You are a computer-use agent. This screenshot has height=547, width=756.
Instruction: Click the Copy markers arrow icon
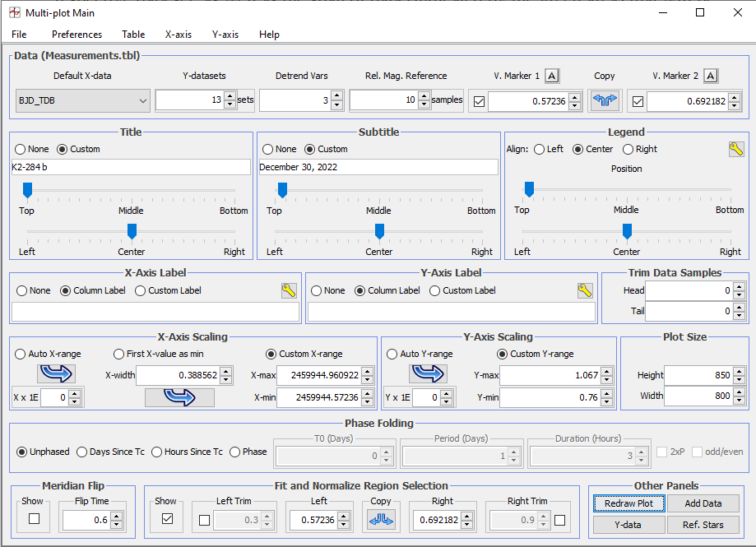pyautogui.click(x=605, y=101)
